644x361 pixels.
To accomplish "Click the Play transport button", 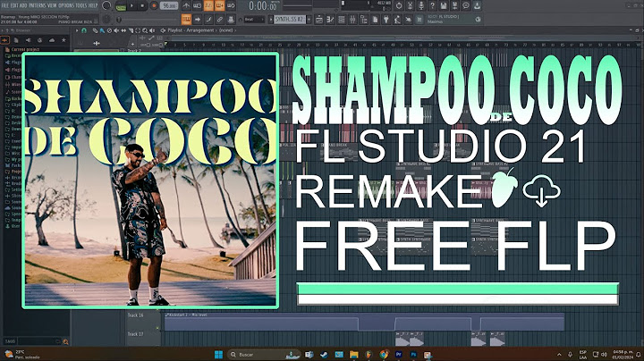I will (131, 5).
